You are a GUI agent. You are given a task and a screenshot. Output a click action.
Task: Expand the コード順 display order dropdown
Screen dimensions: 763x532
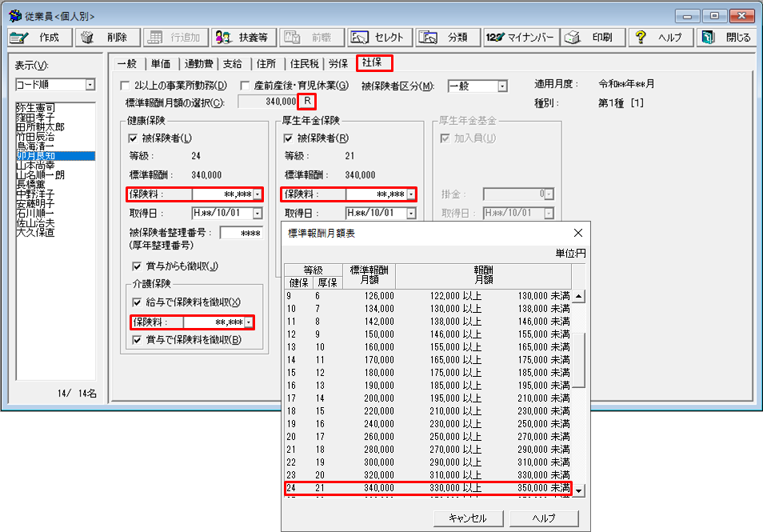(x=90, y=85)
